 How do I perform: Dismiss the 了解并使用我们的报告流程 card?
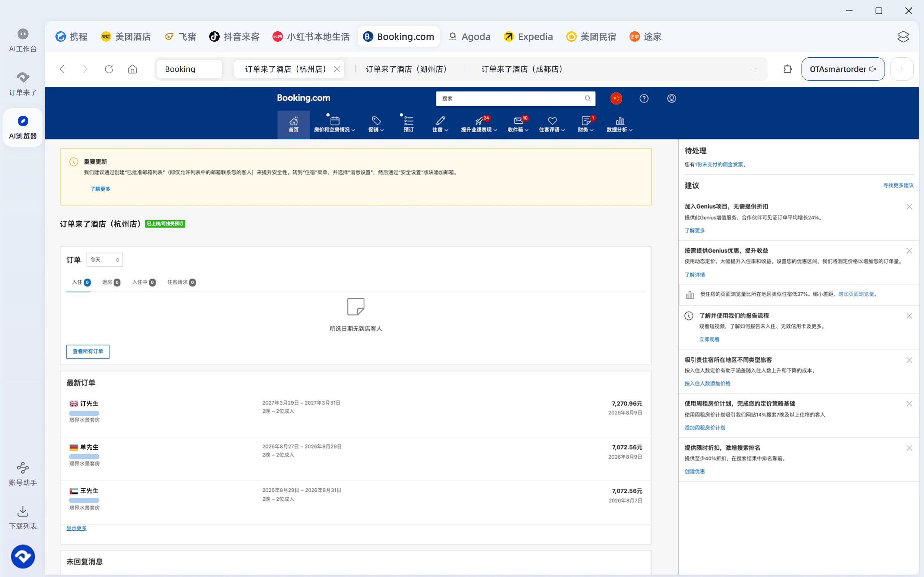909,316
